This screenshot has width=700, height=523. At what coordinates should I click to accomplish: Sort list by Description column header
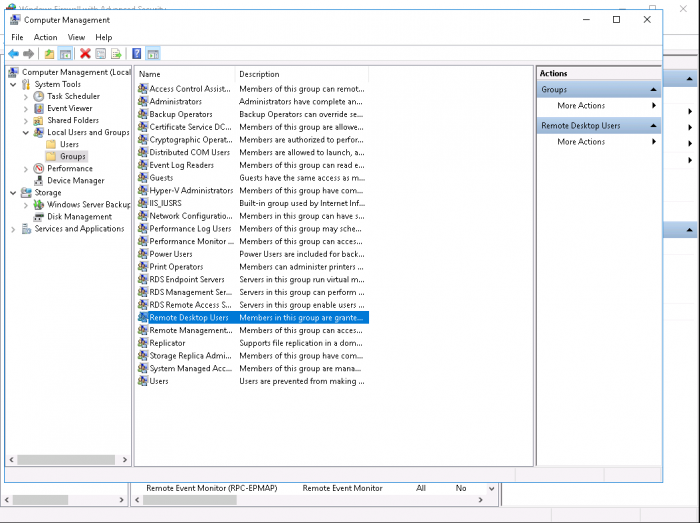click(x=302, y=74)
